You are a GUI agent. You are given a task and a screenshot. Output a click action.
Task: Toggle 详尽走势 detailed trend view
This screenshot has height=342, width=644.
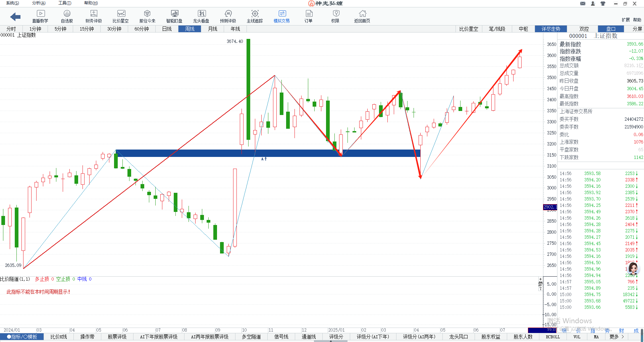pos(551,29)
